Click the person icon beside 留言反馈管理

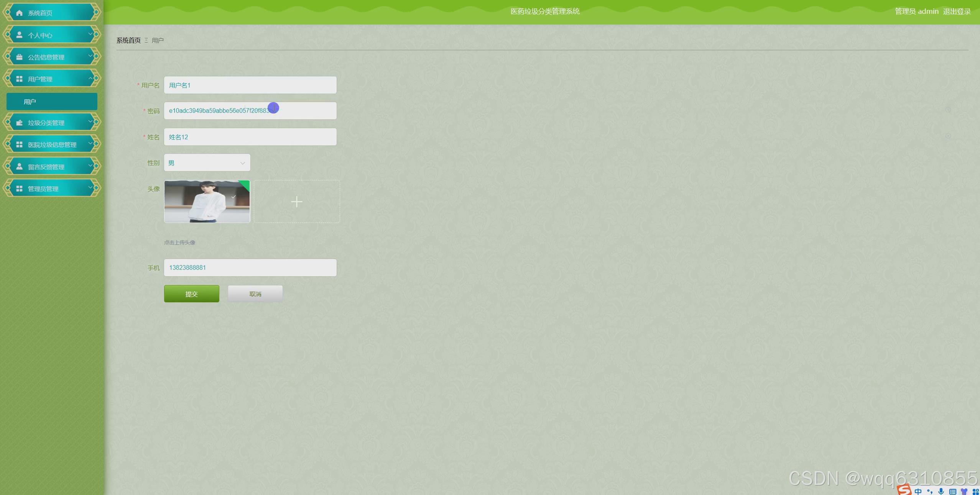(19, 166)
